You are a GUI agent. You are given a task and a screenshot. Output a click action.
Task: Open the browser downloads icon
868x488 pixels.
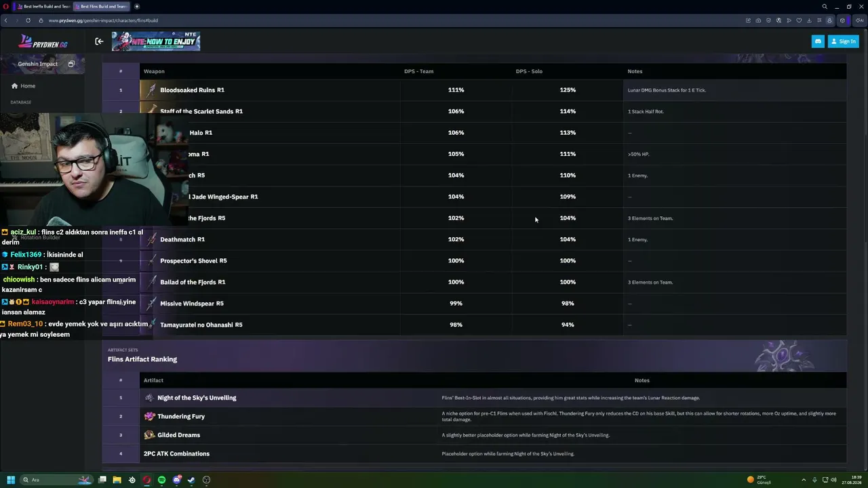click(809, 20)
